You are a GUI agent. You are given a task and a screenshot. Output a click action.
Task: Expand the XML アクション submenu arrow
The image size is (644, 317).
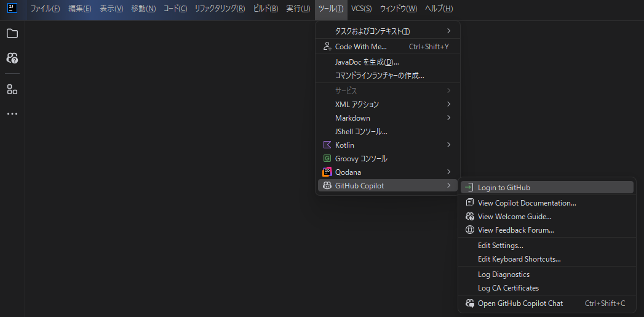449,104
